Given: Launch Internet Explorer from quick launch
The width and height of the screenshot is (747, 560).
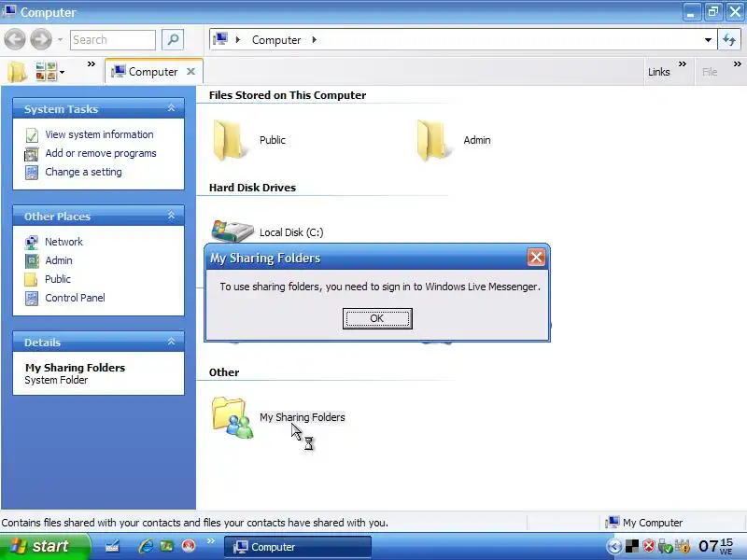Looking at the screenshot, I should click(x=146, y=546).
